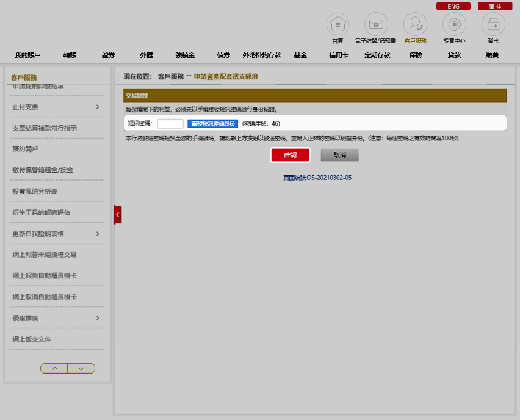Click the 首頁 home icon

pos(338,24)
